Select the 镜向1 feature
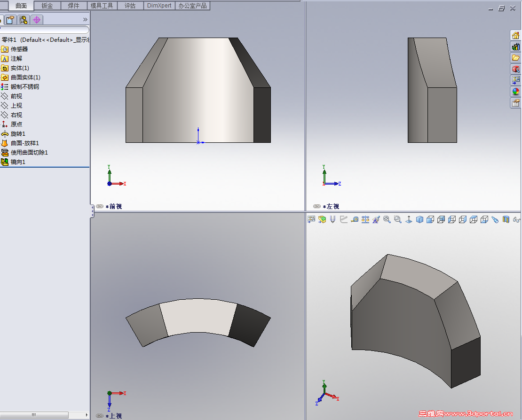 13,162
